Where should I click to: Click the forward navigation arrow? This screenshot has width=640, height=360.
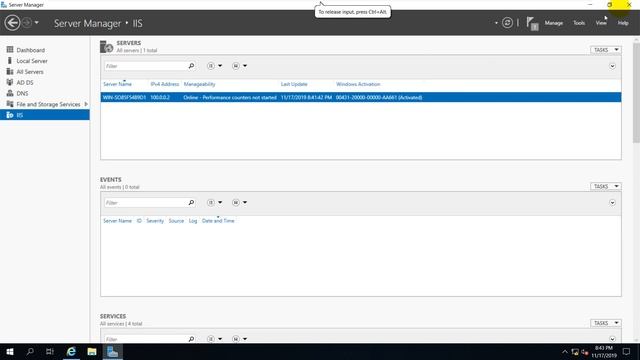tap(27, 23)
